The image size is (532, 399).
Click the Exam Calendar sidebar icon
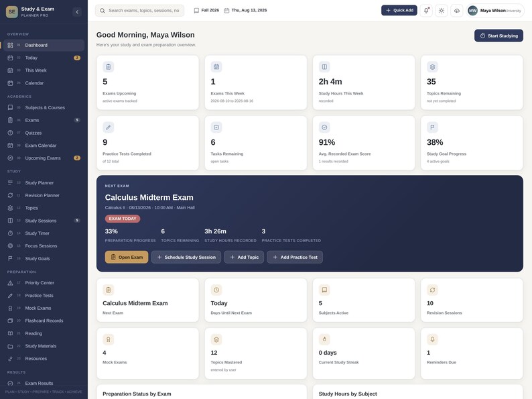coord(10,146)
